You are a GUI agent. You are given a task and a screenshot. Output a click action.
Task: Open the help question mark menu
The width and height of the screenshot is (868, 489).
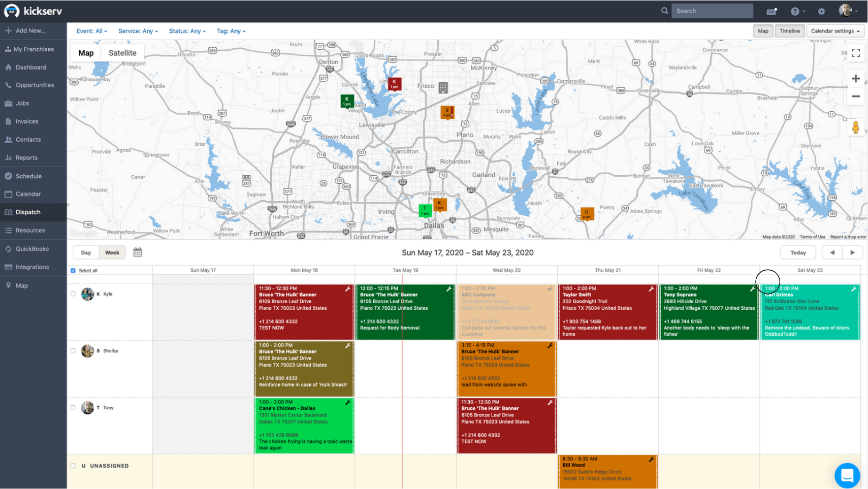click(797, 11)
